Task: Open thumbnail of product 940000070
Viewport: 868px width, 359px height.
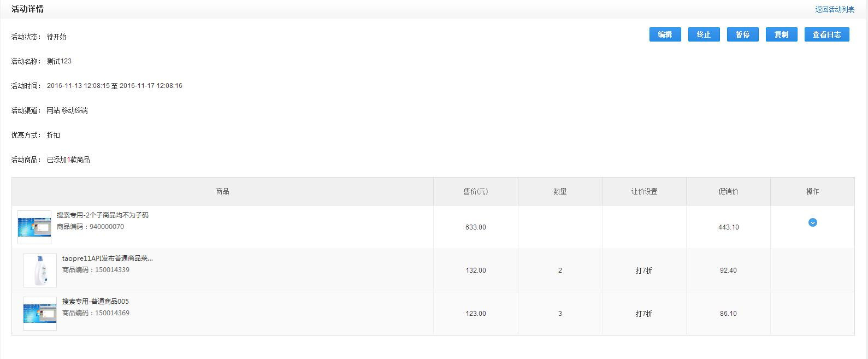Action: pyautogui.click(x=34, y=227)
